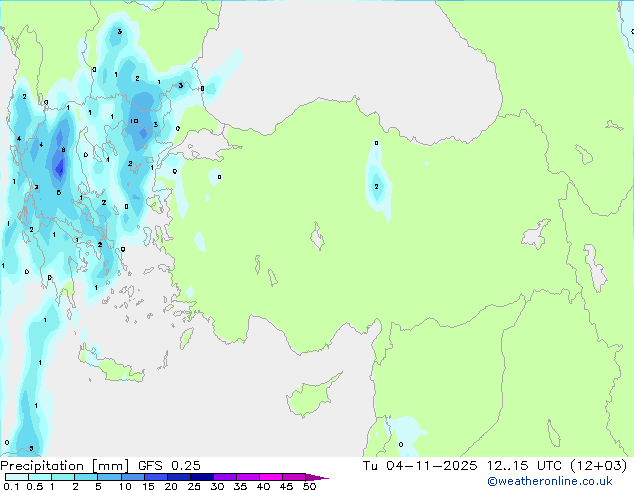
Task: Click the purple arrow tip above 50 on legend
Action: pos(317,477)
